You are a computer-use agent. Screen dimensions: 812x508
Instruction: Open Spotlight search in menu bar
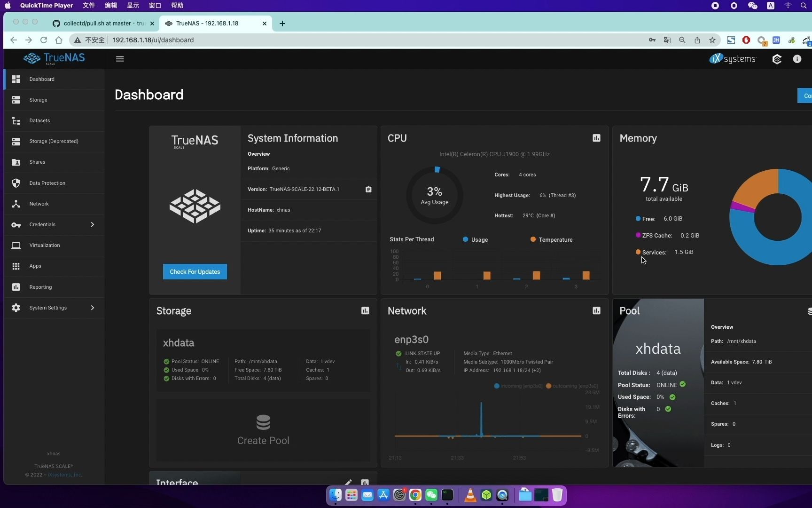pos(804,6)
